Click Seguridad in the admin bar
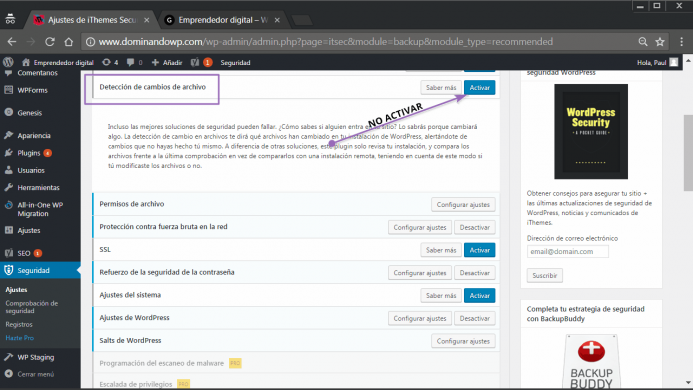Image resolution: width=693 pixels, height=390 pixels. tap(235, 62)
